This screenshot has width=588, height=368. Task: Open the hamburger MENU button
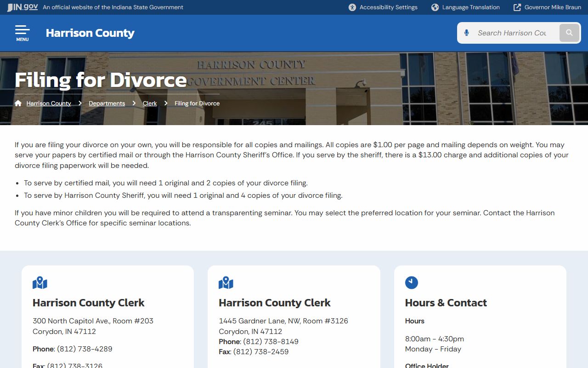[22, 33]
